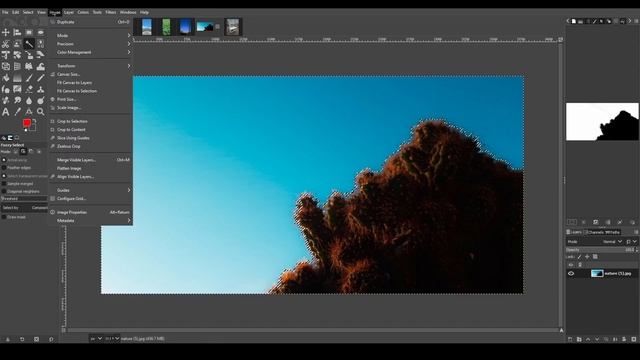This screenshot has height=360, width=640.
Task: Select the Fuzzy Select wand tool
Action: (29, 44)
